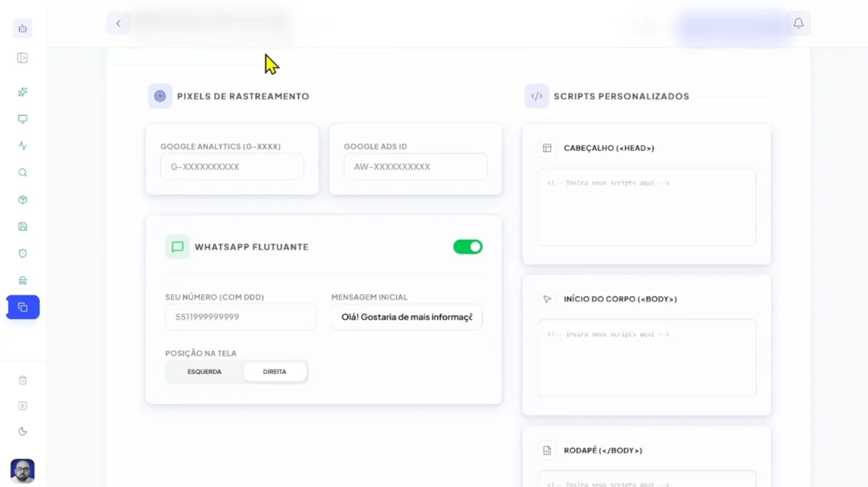Open the user profile avatar
Viewport: 868px width, 487px height.
[x=22, y=471]
